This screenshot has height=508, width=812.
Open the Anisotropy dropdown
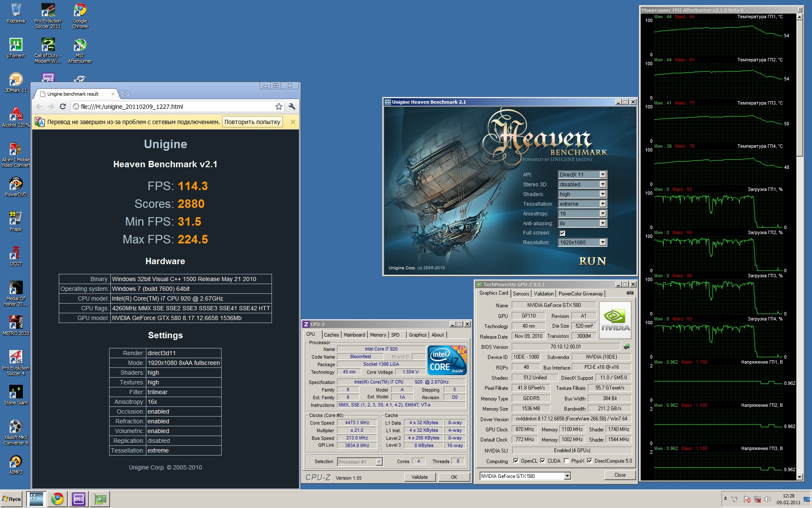[582, 213]
